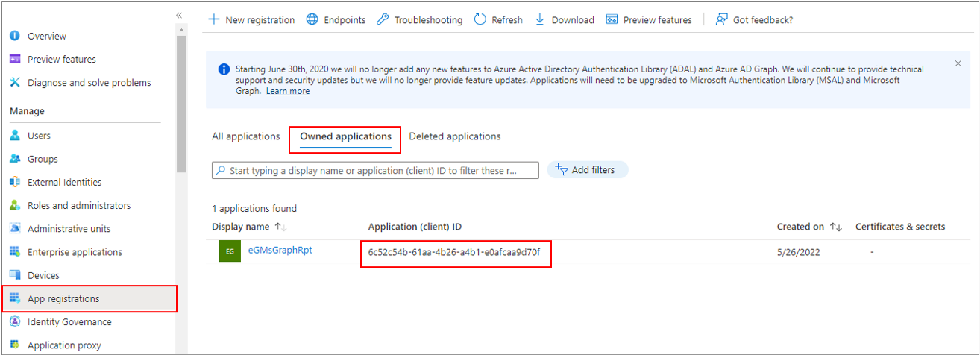Click the Troubleshooting wrench icon
The height and width of the screenshot is (355, 980).
[x=383, y=19]
